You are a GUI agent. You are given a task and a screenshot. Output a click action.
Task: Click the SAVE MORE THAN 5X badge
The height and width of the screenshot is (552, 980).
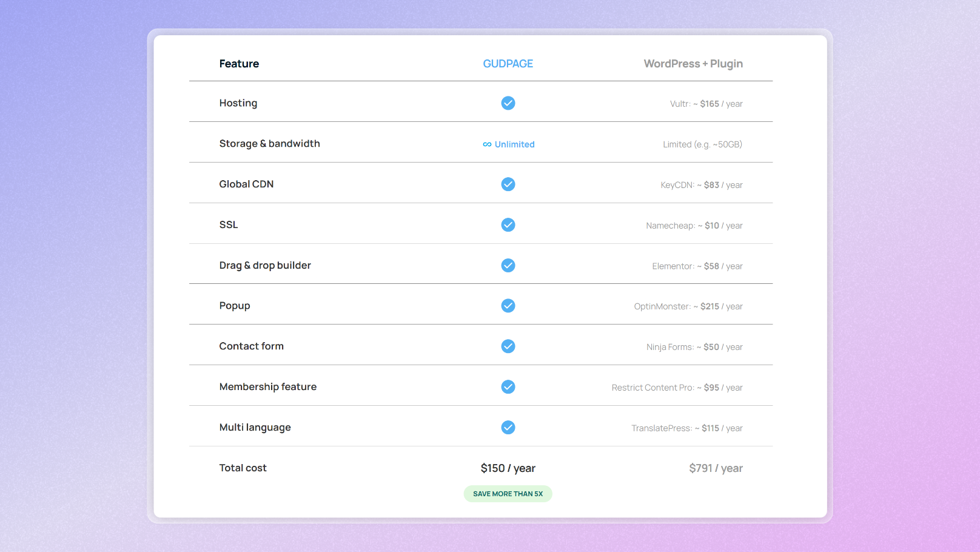click(508, 494)
